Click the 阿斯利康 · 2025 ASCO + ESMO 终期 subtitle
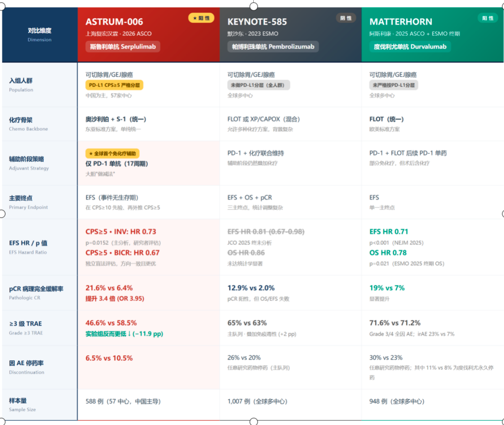Screen dimensions: 504x425 click(415, 34)
